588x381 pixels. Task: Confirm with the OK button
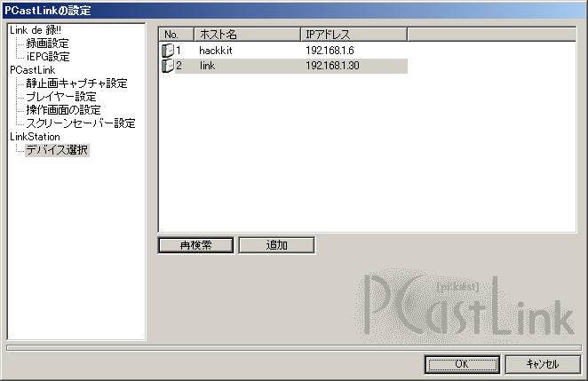(463, 364)
